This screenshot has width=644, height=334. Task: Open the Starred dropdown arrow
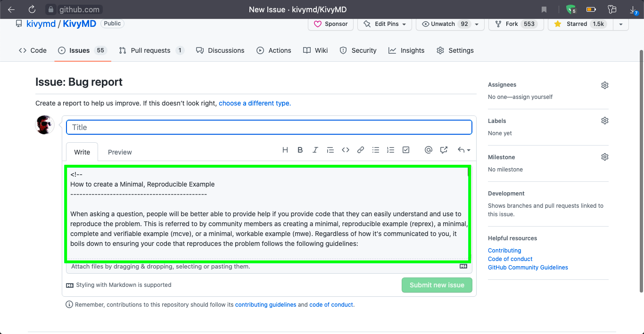[620, 24]
